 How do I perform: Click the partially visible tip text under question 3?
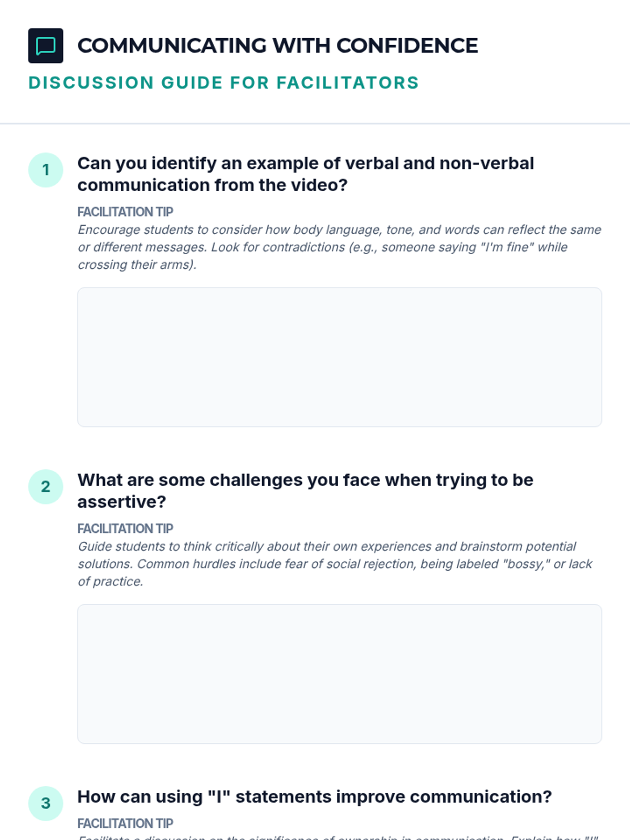click(x=339, y=837)
